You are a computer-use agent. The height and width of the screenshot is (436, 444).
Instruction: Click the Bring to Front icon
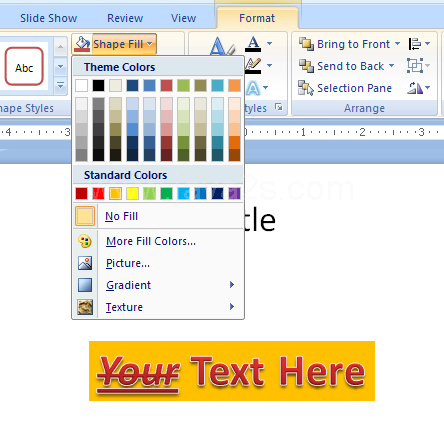[x=306, y=44]
